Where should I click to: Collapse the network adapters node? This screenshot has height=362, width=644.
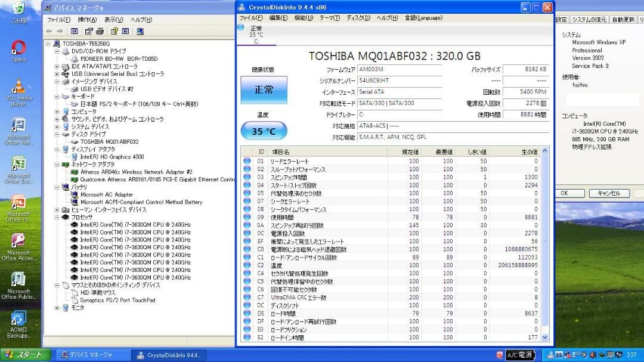click(x=57, y=165)
